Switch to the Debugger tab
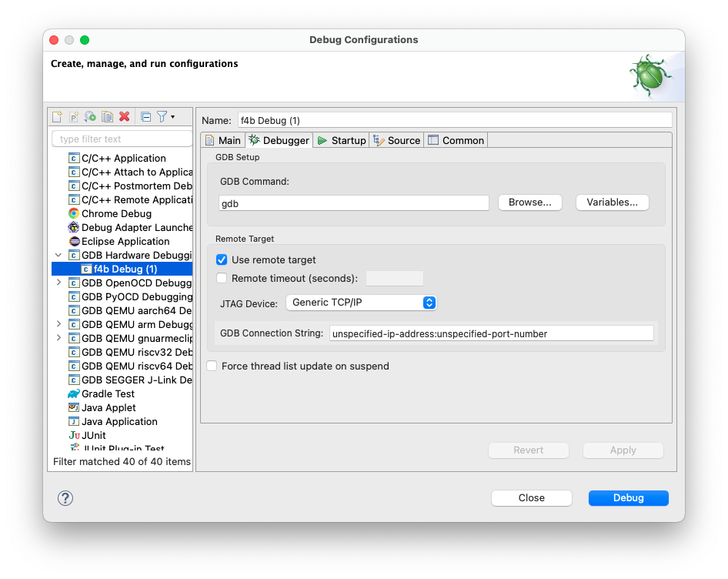 click(279, 140)
